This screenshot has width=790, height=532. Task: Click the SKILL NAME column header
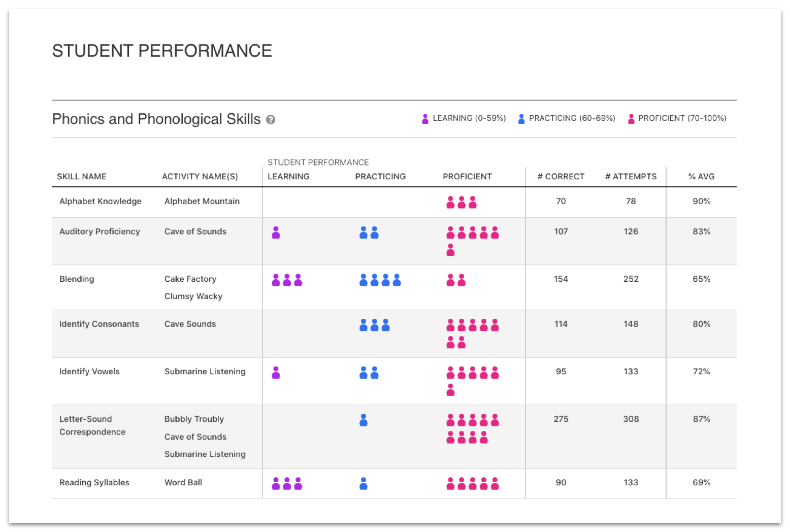[81, 177]
